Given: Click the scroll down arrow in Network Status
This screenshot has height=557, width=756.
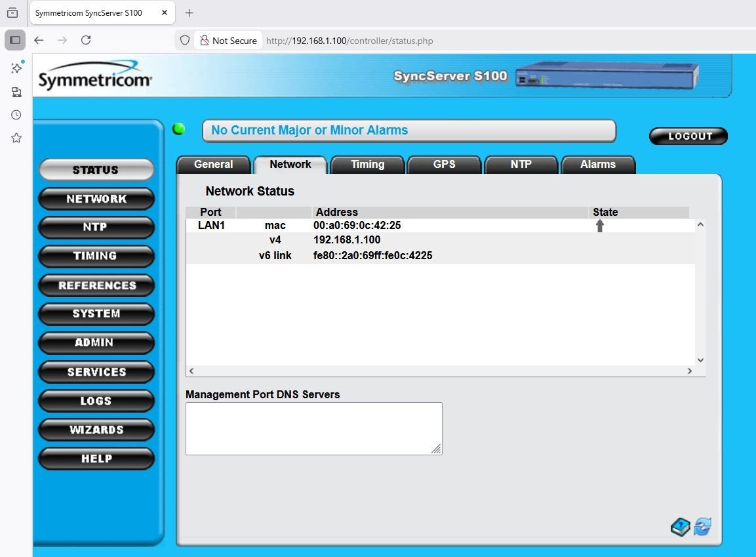Looking at the screenshot, I should pos(700,360).
